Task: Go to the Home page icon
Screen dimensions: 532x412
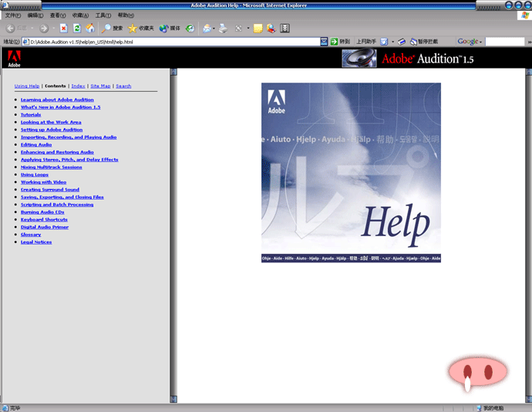Action: click(x=90, y=29)
